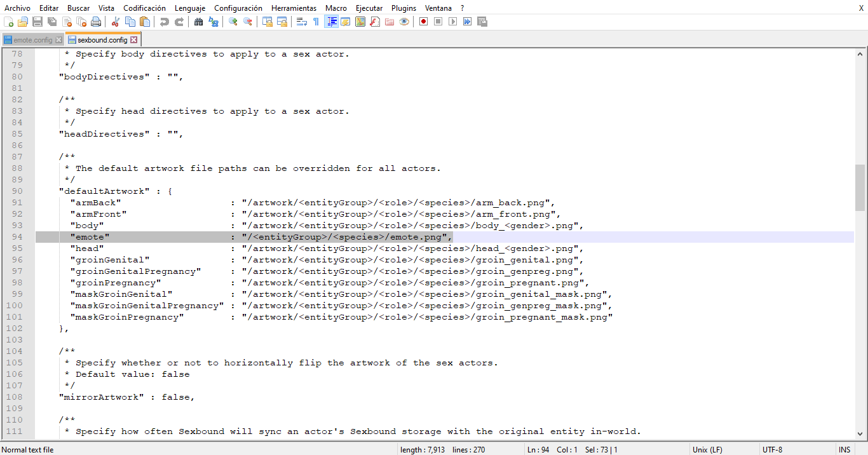The width and height of the screenshot is (868, 455).
Task: Open the Lenguaje menu
Action: pyautogui.click(x=190, y=8)
